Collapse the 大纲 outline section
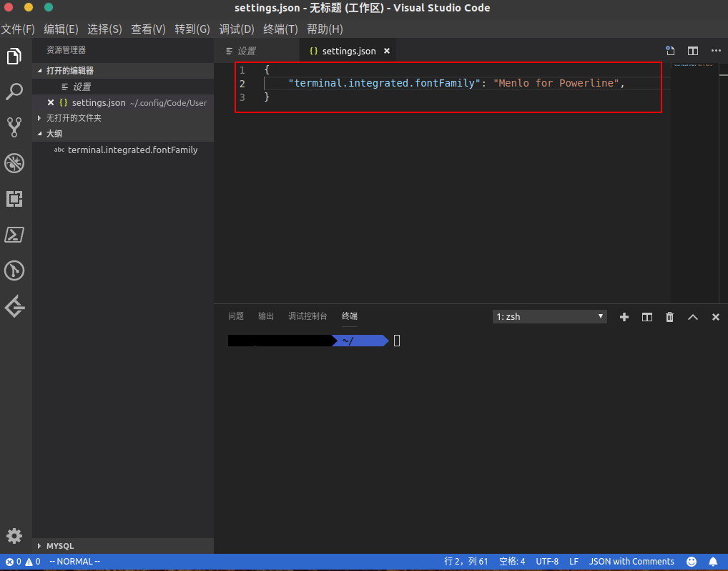Screen dimensions: 728x571 (123, 134)
